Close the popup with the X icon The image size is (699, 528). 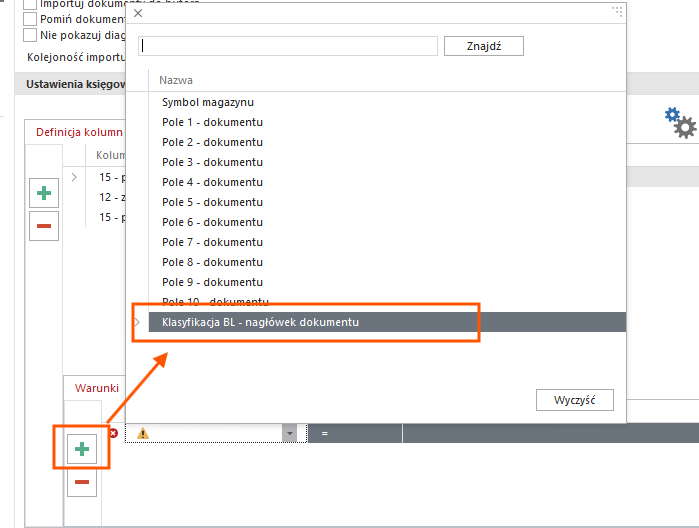coord(138,12)
